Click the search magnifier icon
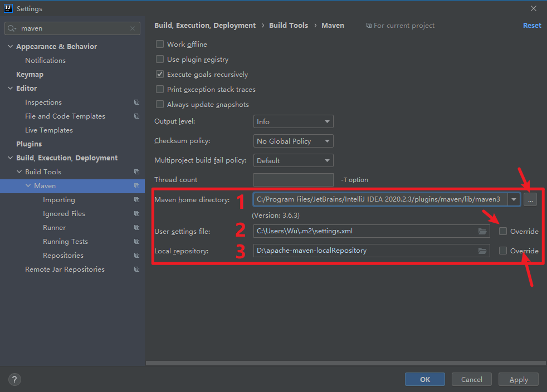The width and height of the screenshot is (547, 392). [12, 28]
